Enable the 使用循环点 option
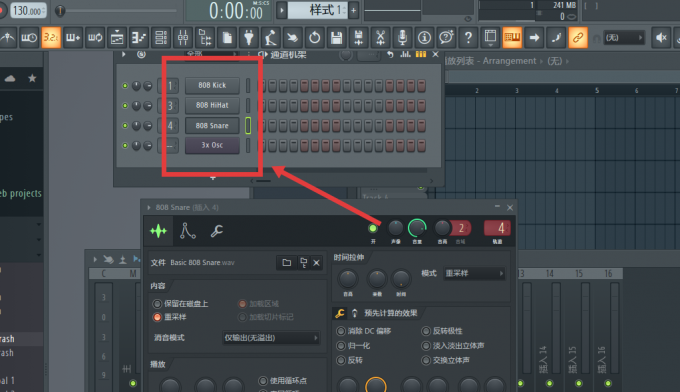 pos(283,381)
